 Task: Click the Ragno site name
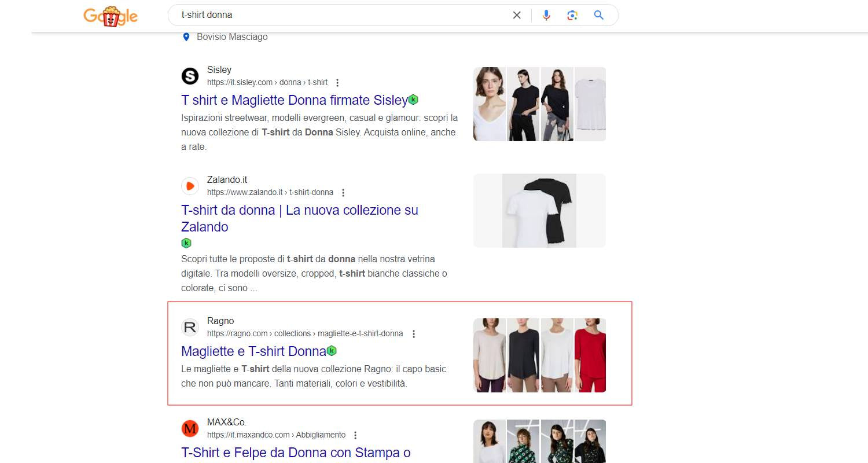[220, 321]
